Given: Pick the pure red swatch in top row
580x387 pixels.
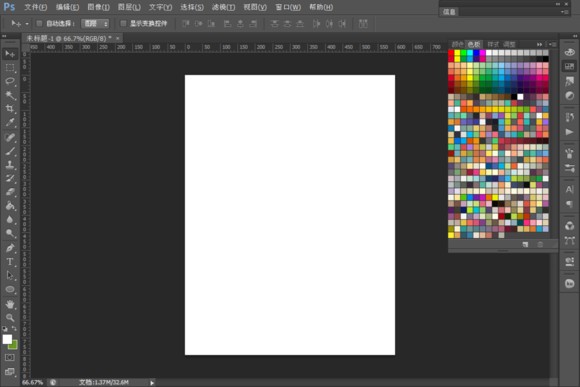Looking at the screenshot, I should click(451, 53).
